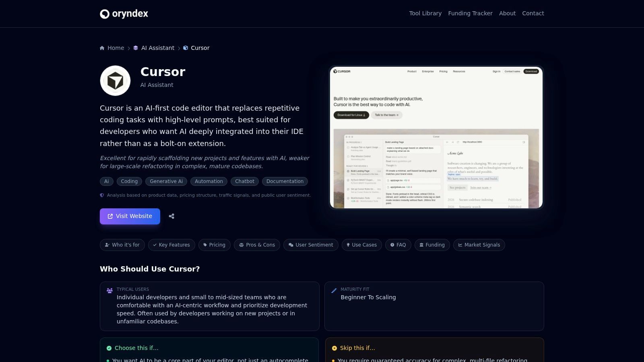Open the Cursor website screenshot preview
644x362 pixels.
tap(436, 138)
